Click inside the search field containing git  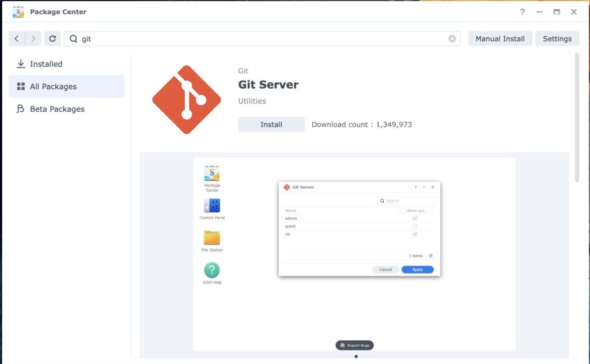point(262,39)
